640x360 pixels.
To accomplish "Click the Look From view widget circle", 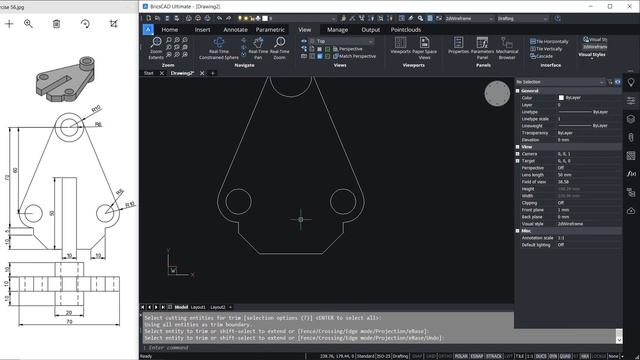I will [497, 93].
